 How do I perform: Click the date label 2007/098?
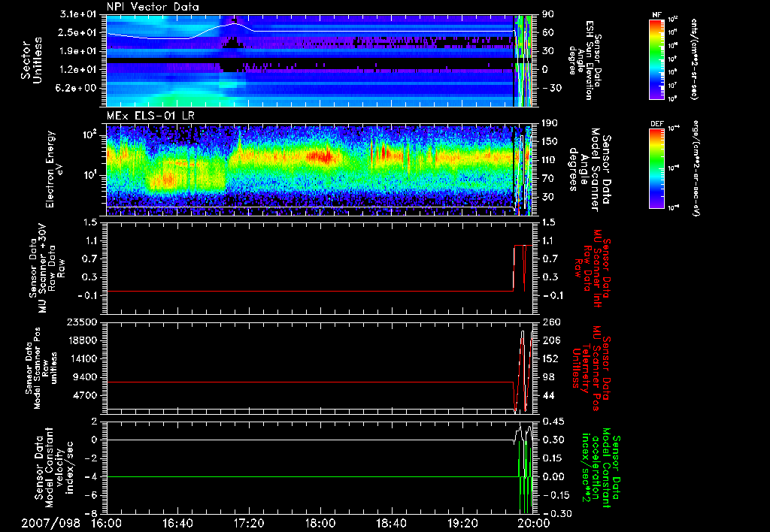pyautogui.click(x=50, y=523)
